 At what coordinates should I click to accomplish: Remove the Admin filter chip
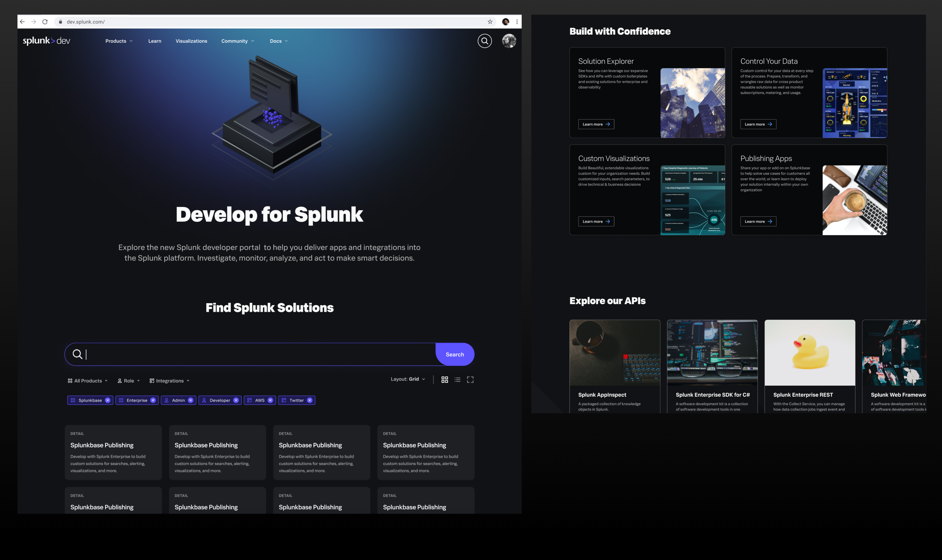(x=191, y=400)
